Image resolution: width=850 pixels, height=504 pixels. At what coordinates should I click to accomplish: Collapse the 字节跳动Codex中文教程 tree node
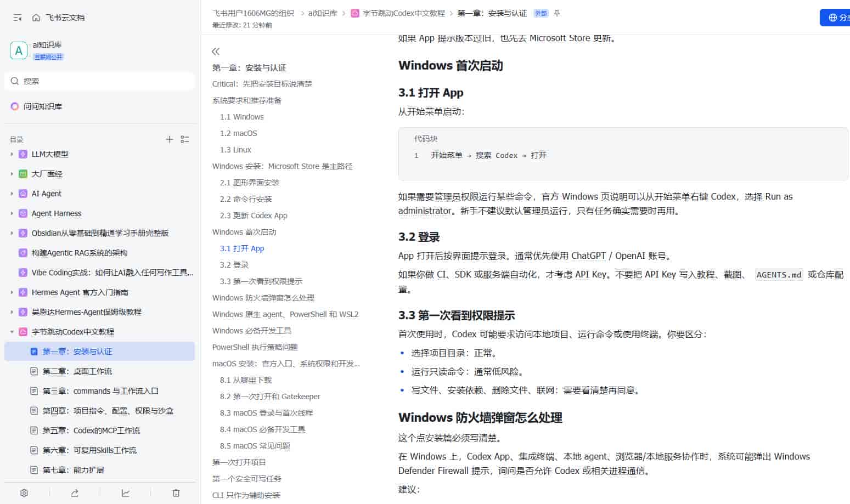[12, 332]
